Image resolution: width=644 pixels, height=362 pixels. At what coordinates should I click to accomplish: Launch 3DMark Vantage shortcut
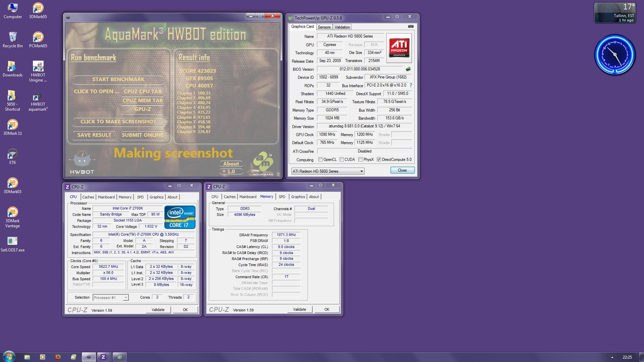coord(13,217)
